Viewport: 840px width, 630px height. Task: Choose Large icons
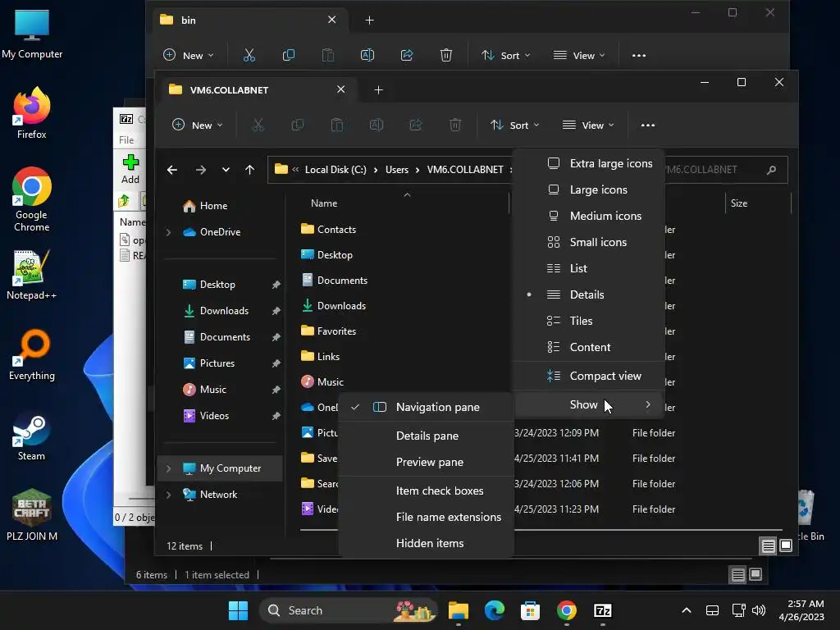[x=589, y=189]
